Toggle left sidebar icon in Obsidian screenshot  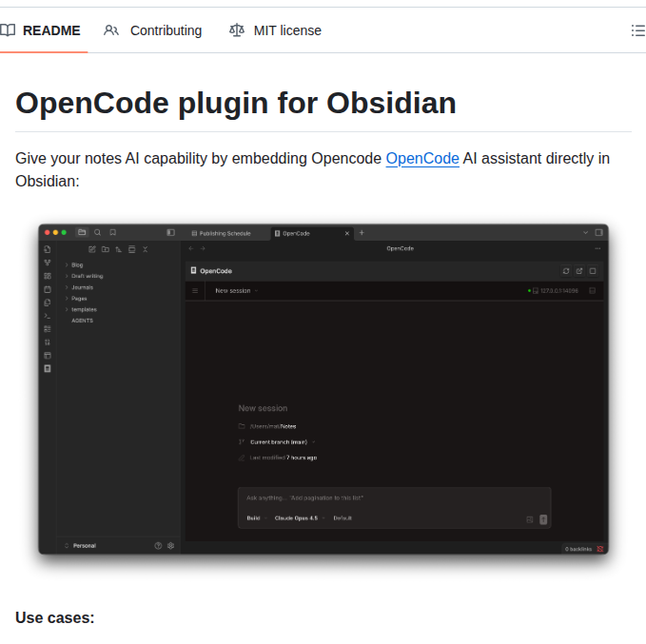click(170, 232)
